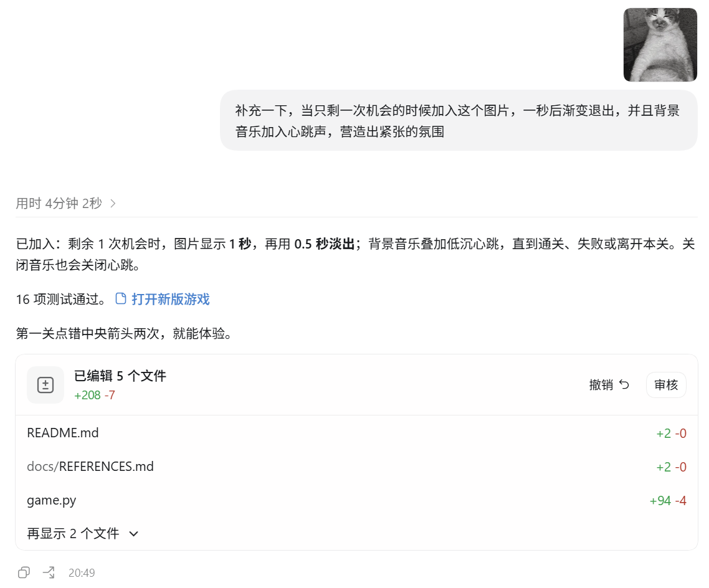The width and height of the screenshot is (709, 588).
Task: Open docs/REFERENCES.md file row
Action: 356,467
